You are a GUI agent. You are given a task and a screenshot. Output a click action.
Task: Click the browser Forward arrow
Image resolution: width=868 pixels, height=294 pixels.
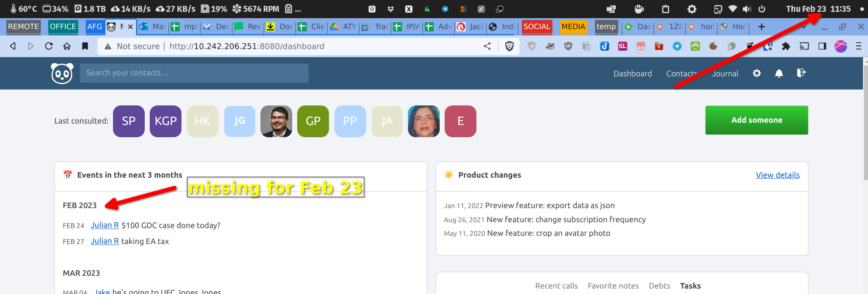30,46
